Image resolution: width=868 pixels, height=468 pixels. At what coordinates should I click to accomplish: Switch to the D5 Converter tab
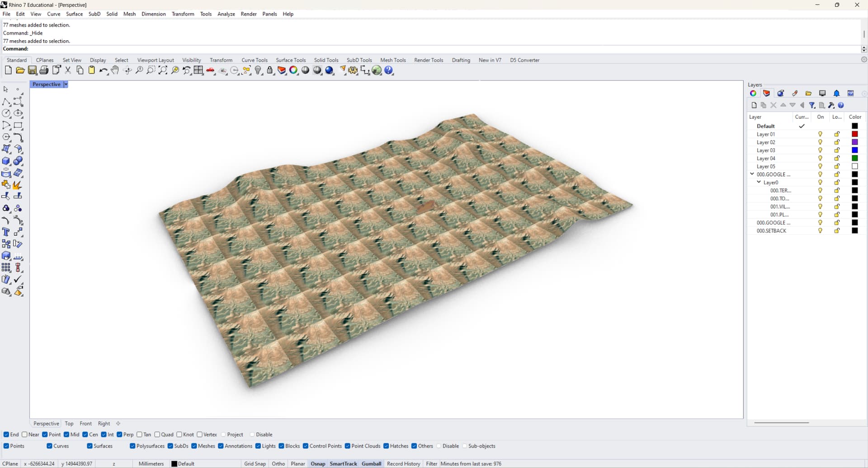pyautogui.click(x=524, y=60)
